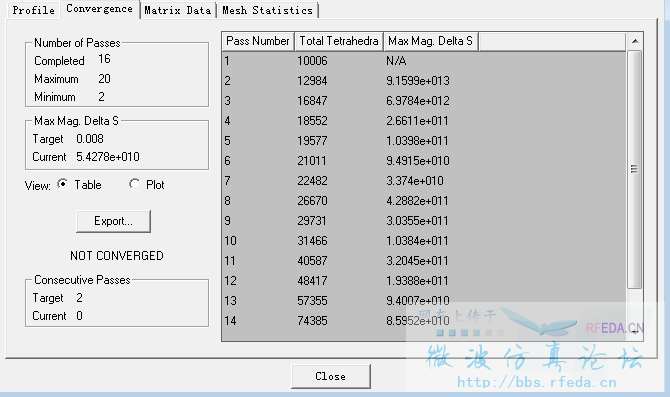Screen dimensions: 670x397
Task: Click the Max Mag. Delta S column header
Action: [430, 41]
